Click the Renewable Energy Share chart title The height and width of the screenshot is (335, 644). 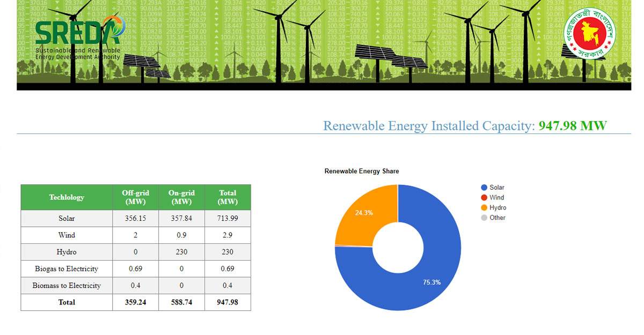click(x=362, y=172)
